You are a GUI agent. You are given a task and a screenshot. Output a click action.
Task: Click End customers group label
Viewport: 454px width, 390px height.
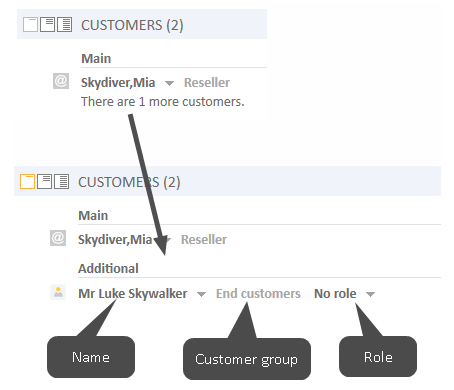(258, 294)
